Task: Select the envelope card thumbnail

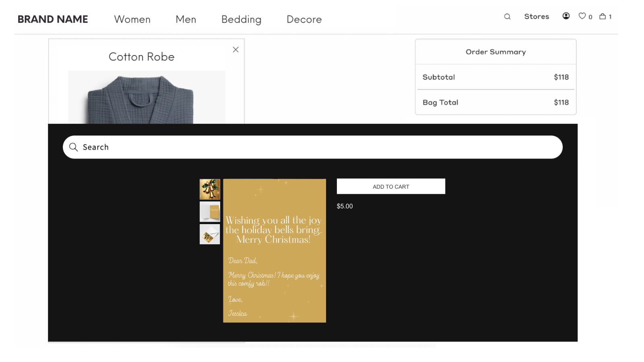Action: pyautogui.click(x=210, y=234)
